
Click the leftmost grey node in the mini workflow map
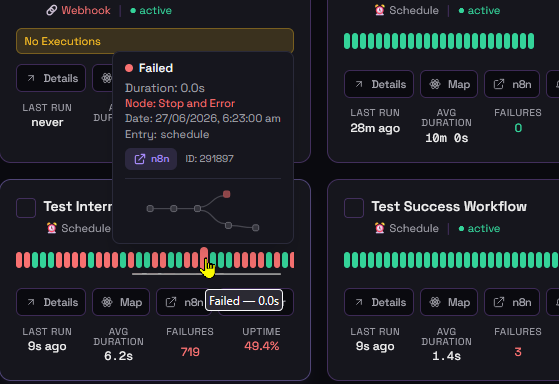pos(150,209)
